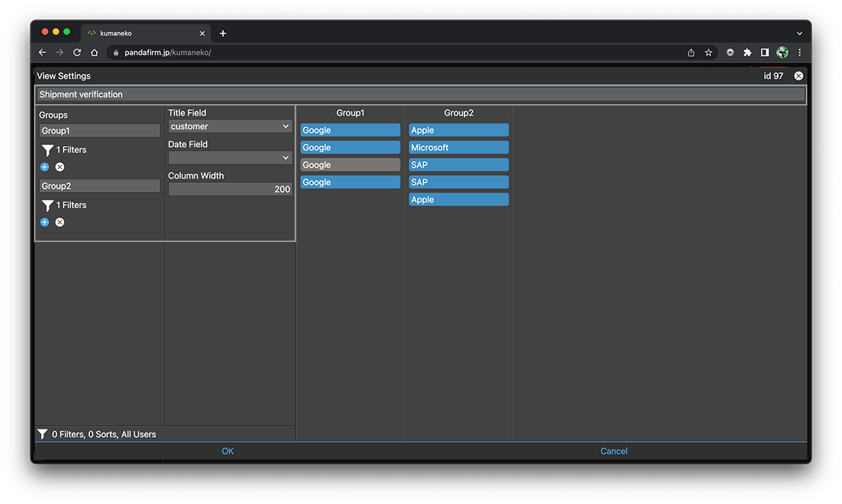Open the browser extensions puzzle icon

(x=747, y=52)
